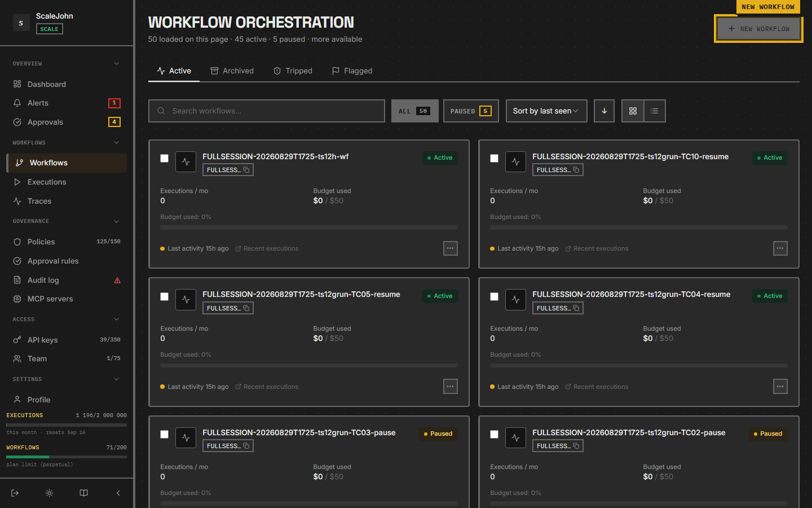
Task: Open Profile settings
Action: 67,400
